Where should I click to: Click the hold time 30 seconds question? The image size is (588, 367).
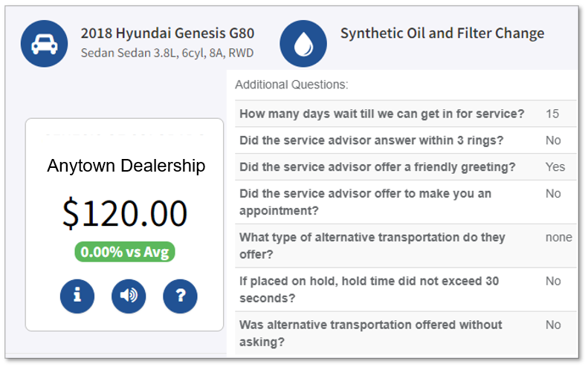[x=369, y=289]
